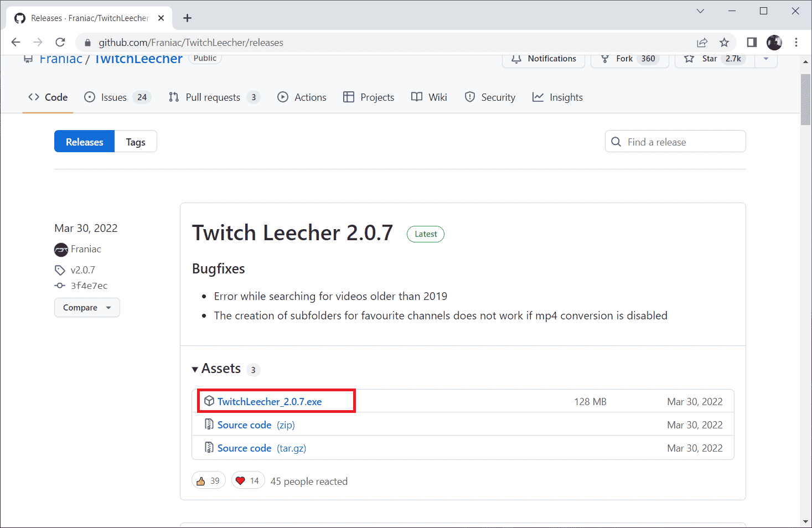
Task: Click the share page icon in address bar
Action: coord(702,43)
